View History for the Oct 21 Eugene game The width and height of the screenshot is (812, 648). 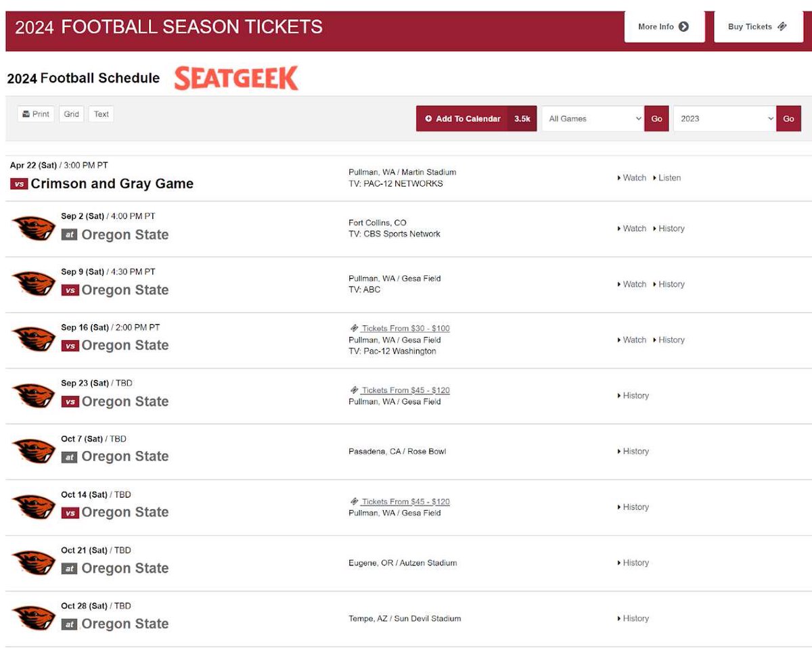tap(635, 562)
